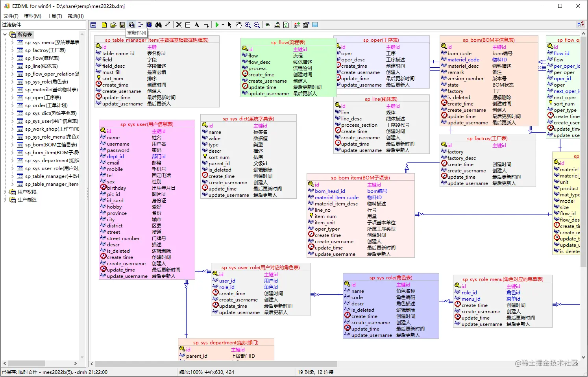
Task: Select the zoom in magnifier tool
Action: click(x=248, y=25)
